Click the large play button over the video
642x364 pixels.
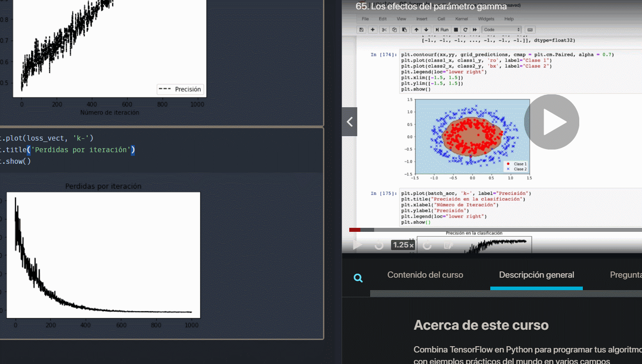(x=552, y=122)
